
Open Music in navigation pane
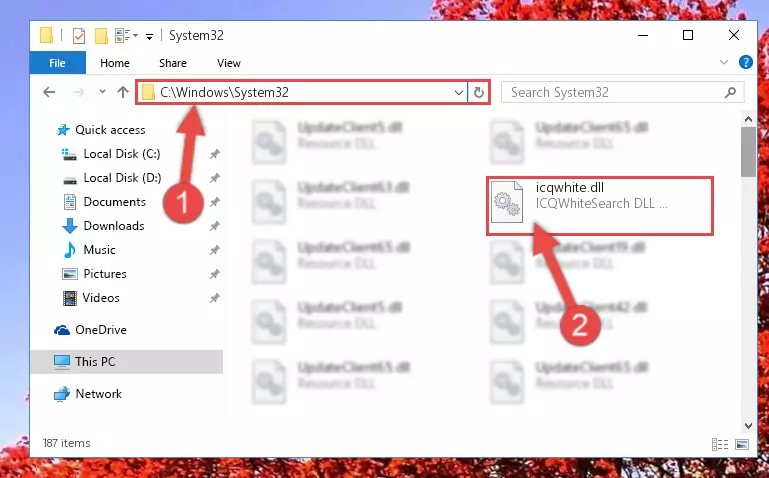pyautogui.click(x=100, y=250)
